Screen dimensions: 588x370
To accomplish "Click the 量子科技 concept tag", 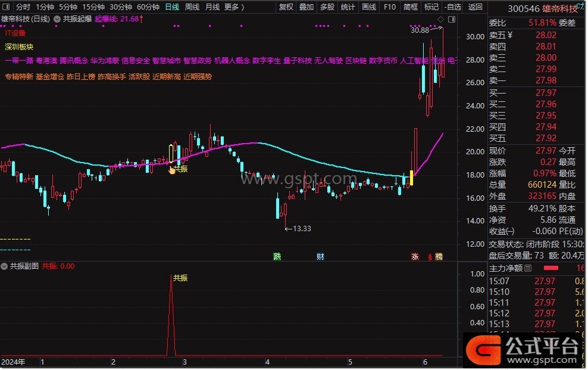I will pyautogui.click(x=298, y=60).
